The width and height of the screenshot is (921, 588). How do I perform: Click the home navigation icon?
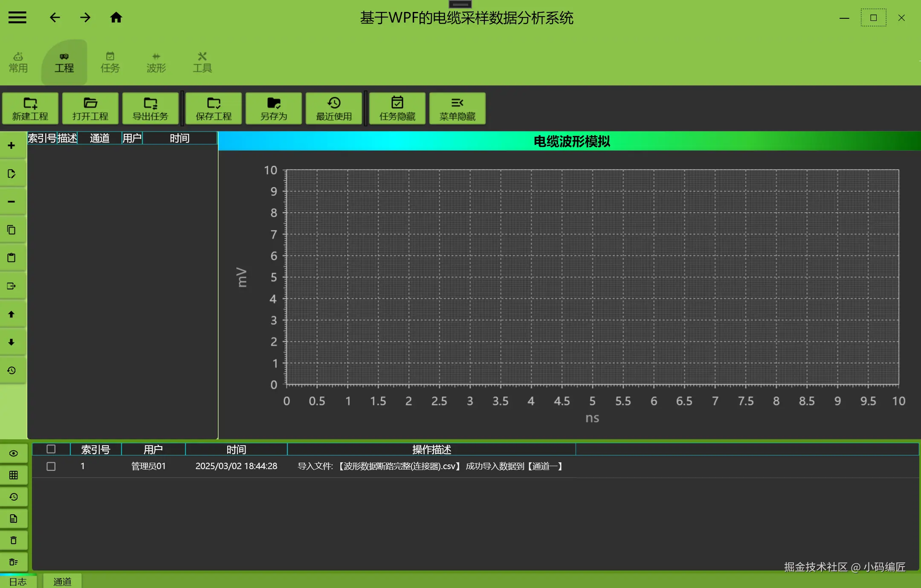pos(116,17)
